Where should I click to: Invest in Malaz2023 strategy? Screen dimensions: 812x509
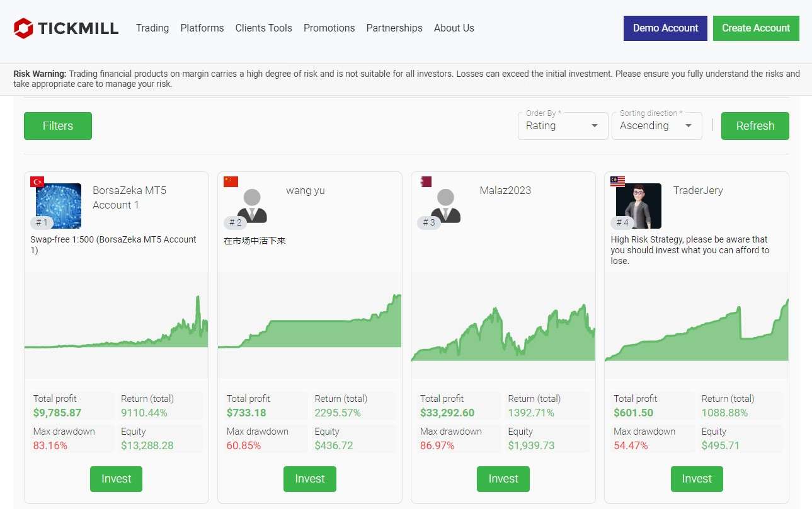pyautogui.click(x=503, y=479)
